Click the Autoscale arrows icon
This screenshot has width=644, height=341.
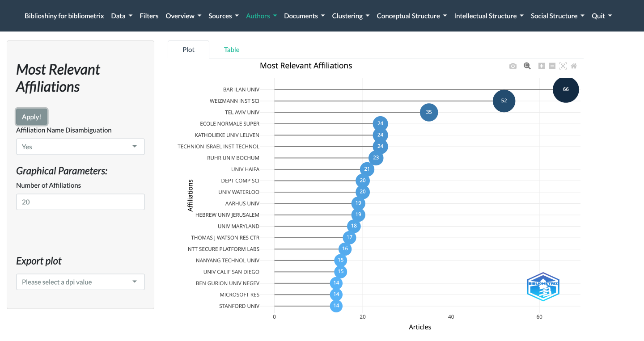click(x=563, y=66)
